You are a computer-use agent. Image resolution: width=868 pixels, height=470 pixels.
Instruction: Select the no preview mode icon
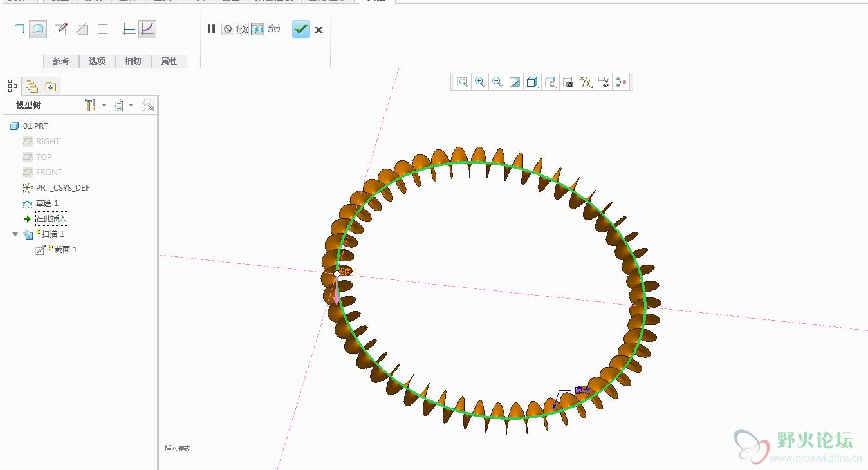(227, 29)
